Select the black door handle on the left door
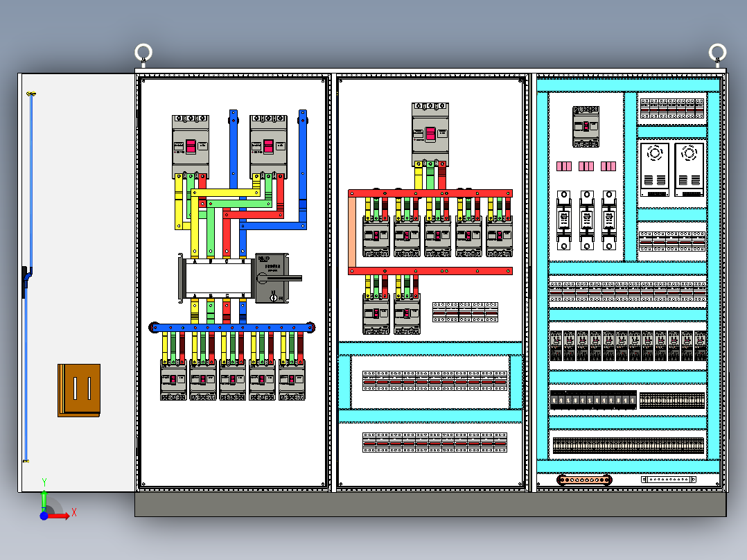Viewport: 747px width, 560px height. coord(25,282)
